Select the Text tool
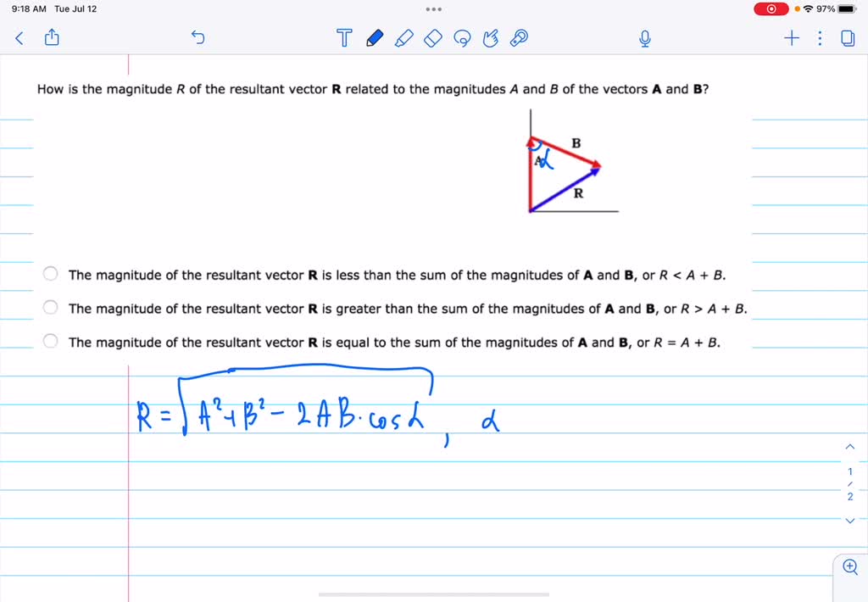This screenshot has width=868, height=602. [344, 37]
